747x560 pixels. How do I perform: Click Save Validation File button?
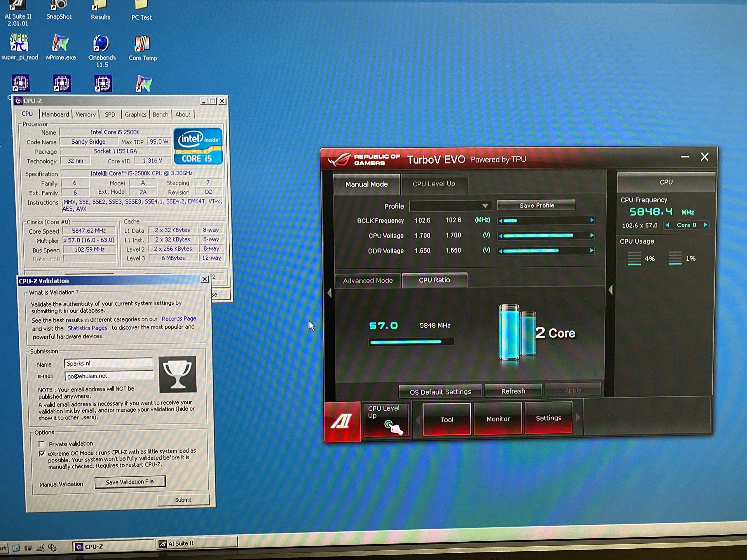point(130,482)
